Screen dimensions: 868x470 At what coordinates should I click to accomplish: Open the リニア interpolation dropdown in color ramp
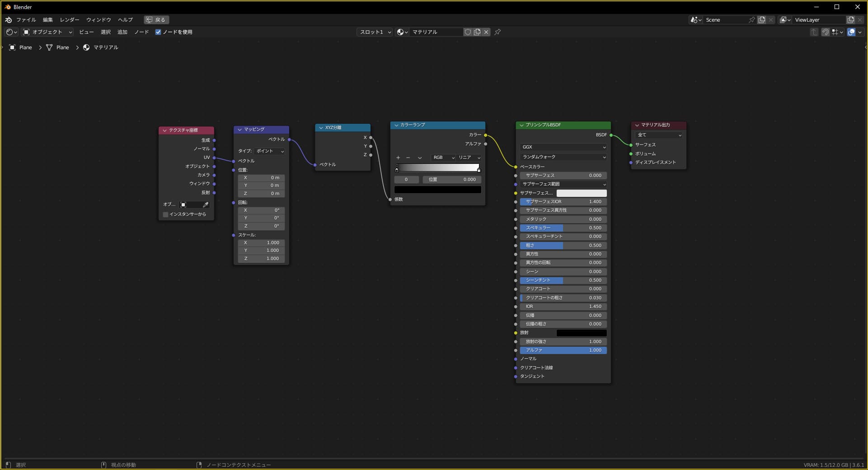[x=469, y=158]
